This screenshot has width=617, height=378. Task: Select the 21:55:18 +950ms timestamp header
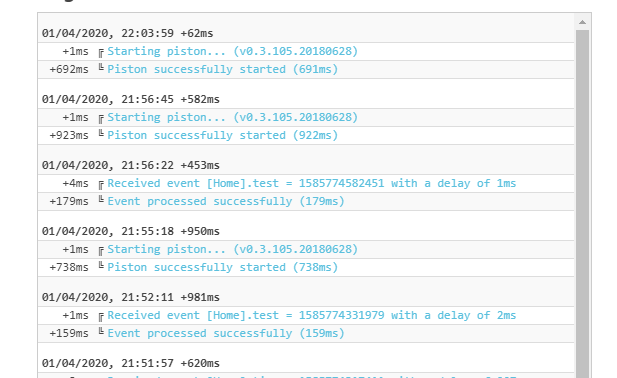click(131, 231)
